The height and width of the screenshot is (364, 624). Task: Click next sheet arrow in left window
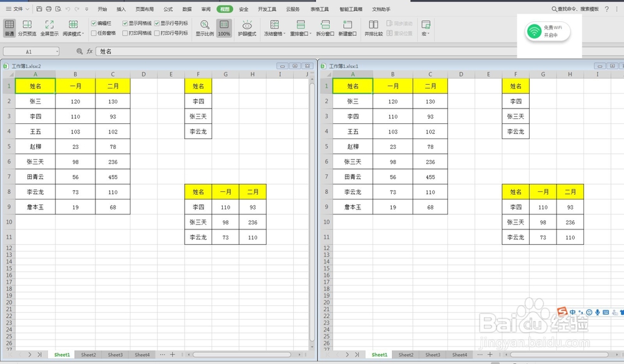pos(30,355)
